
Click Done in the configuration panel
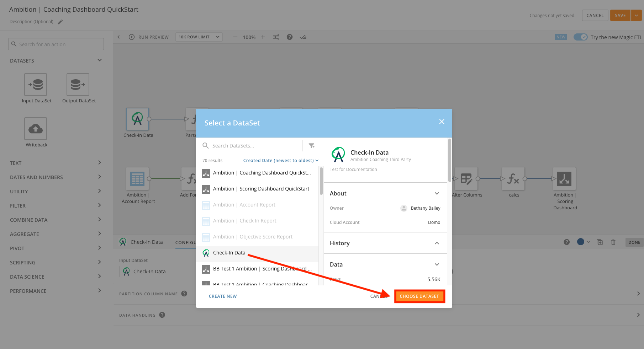click(634, 242)
